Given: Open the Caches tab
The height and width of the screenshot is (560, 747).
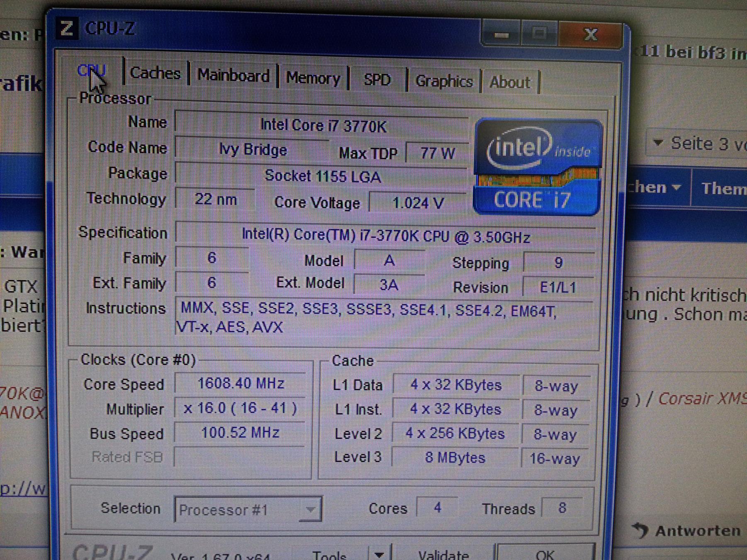Looking at the screenshot, I should (155, 73).
